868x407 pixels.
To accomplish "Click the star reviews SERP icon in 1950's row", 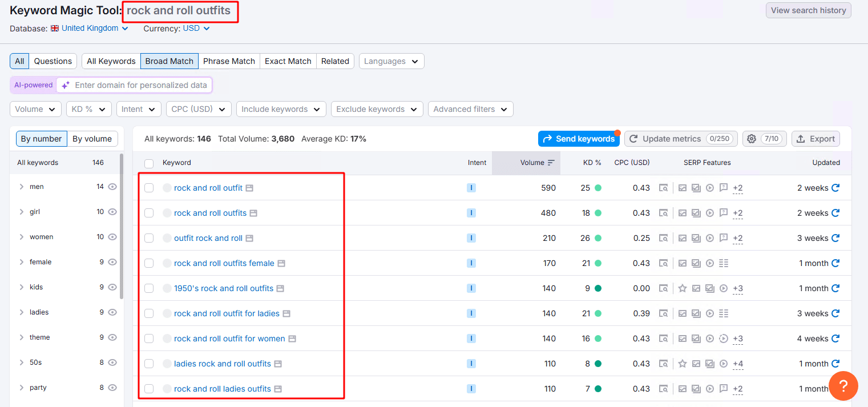I will point(682,288).
